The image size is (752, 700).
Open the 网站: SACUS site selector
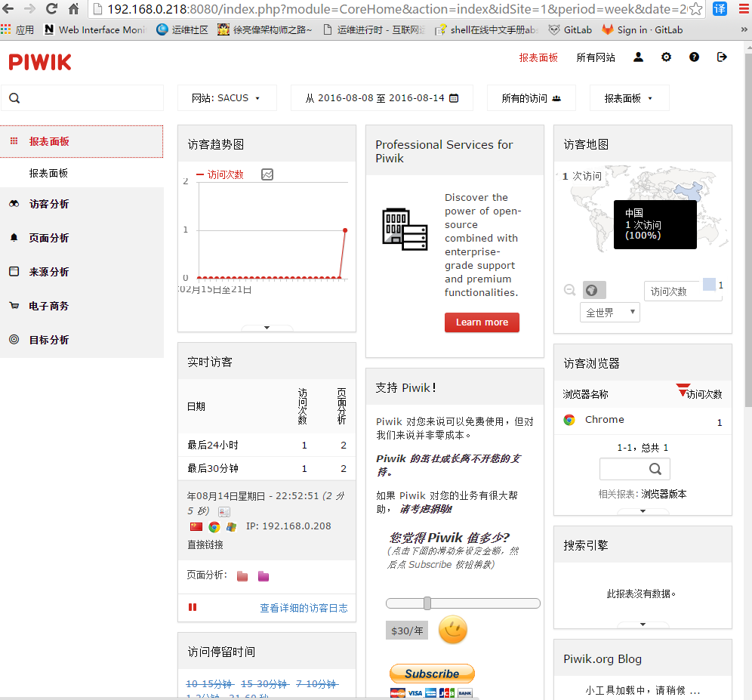coord(227,98)
